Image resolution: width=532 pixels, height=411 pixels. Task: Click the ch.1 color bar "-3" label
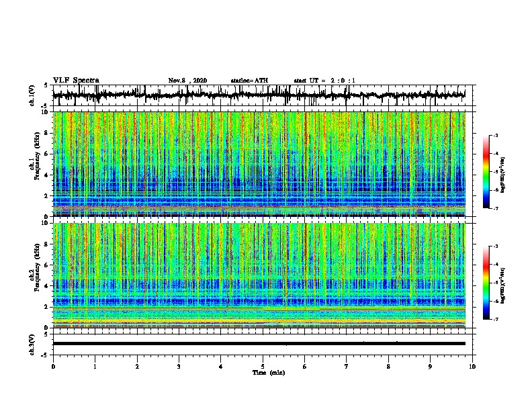pyautogui.click(x=495, y=135)
